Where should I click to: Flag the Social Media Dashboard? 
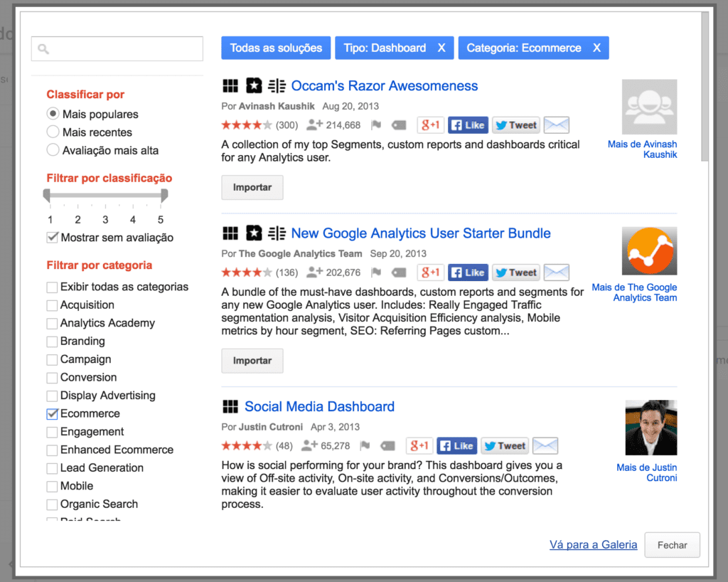tap(365, 446)
